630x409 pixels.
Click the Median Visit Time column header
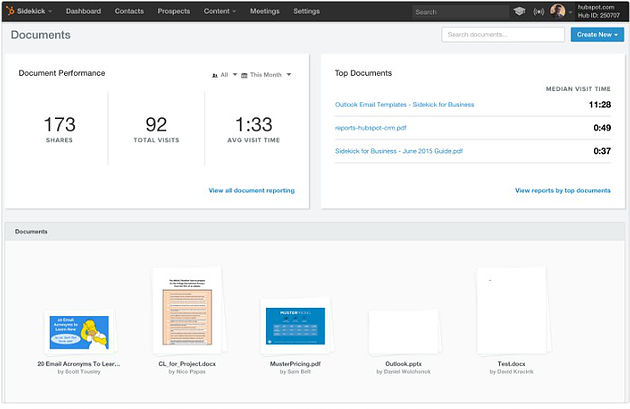point(578,89)
